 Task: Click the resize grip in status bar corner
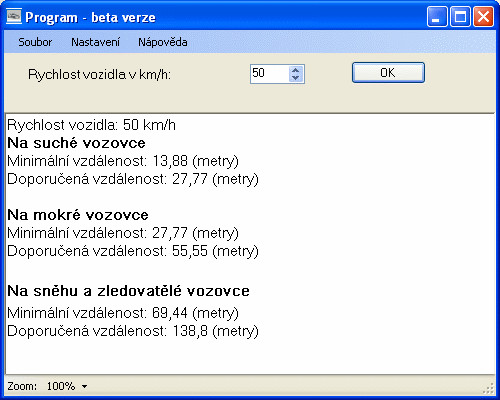click(489, 388)
